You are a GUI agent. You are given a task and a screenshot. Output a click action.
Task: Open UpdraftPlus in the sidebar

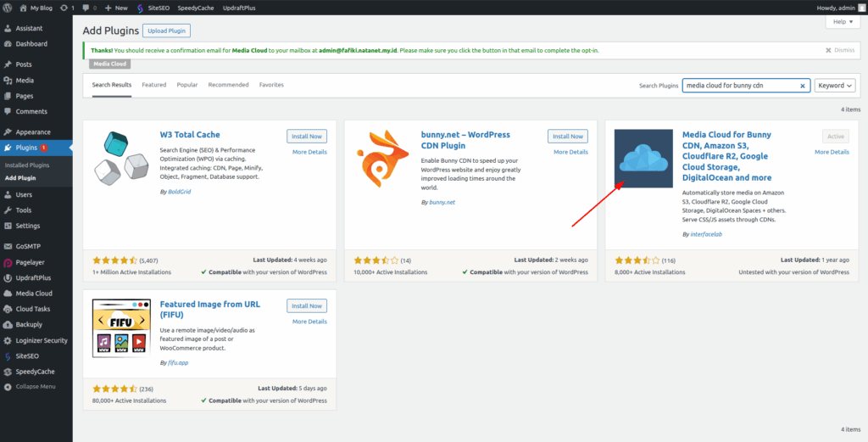tap(33, 277)
